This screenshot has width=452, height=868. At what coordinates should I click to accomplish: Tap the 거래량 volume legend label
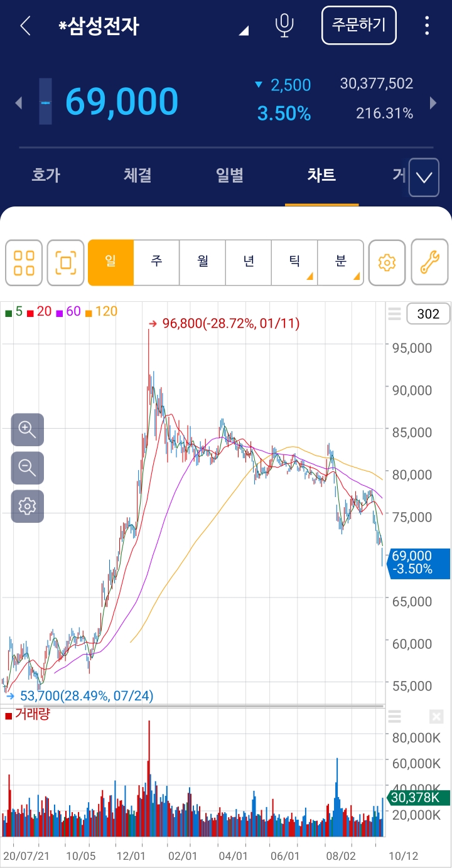(x=27, y=714)
